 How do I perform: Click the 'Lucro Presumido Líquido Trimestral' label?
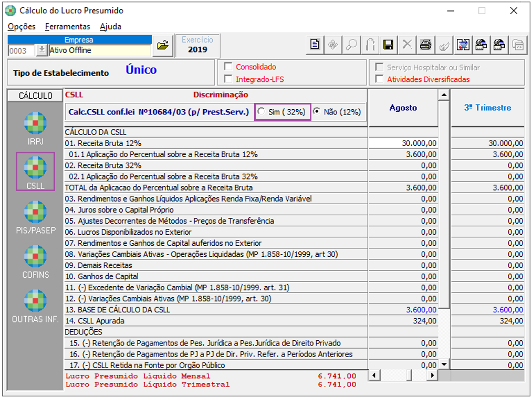pyautogui.click(x=147, y=384)
